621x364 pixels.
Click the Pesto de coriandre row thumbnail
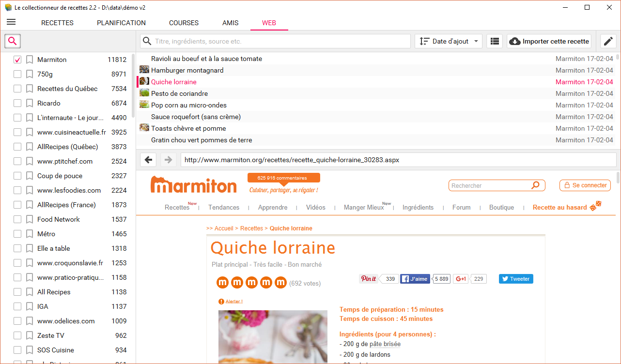(x=144, y=93)
